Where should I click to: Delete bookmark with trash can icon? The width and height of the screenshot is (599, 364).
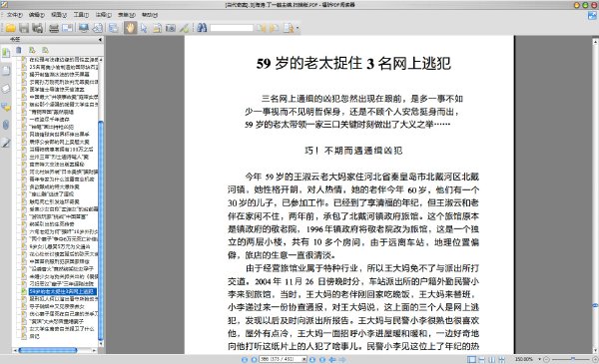point(19,50)
